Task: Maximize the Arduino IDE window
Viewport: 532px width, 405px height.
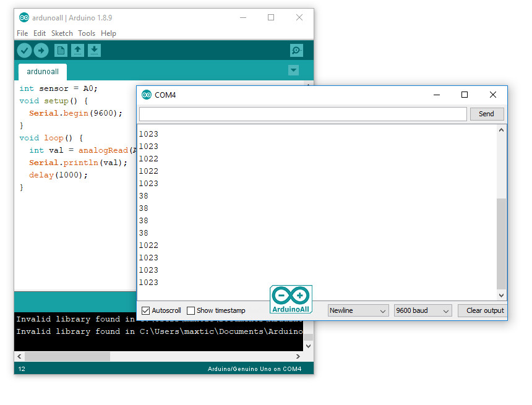Action: 271,17
